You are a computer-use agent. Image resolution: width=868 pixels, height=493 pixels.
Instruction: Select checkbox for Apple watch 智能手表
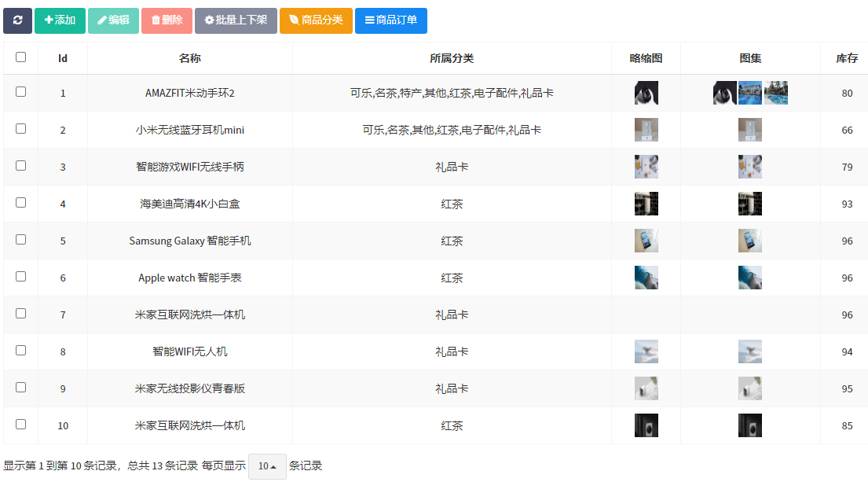[x=21, y=277]
